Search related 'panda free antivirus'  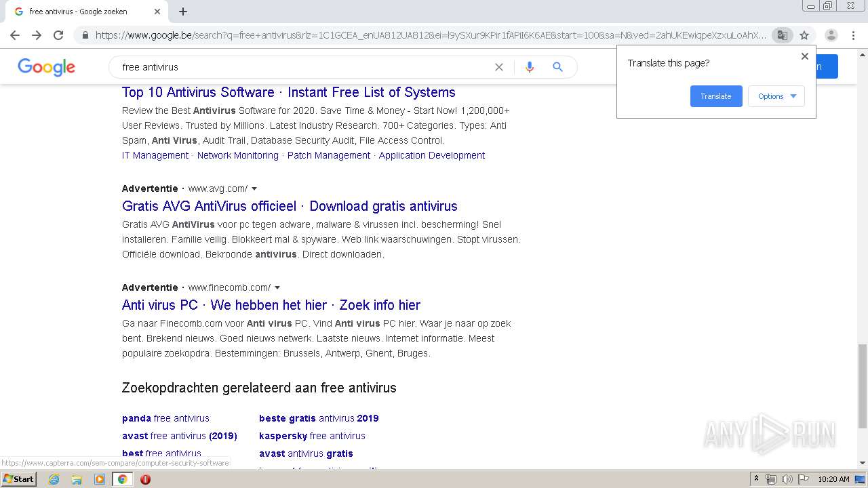165,418
